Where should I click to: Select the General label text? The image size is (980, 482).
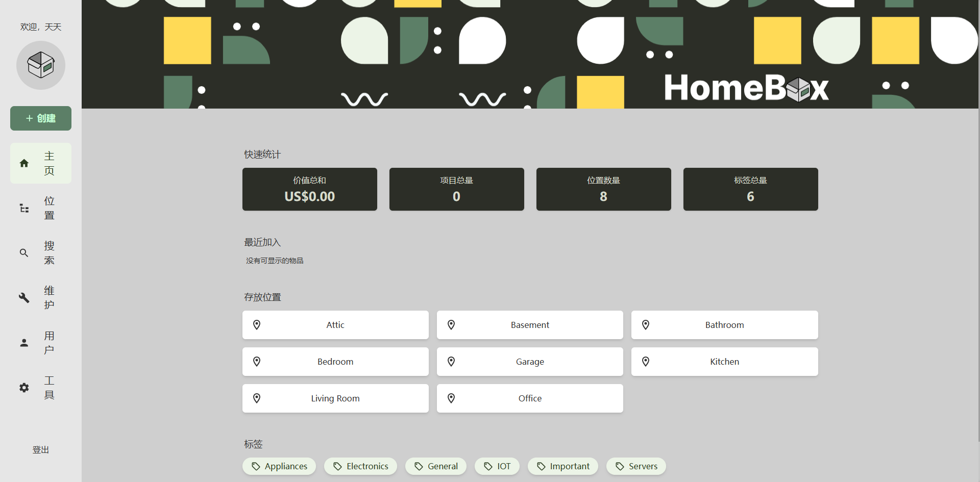(x=443, y=466)
